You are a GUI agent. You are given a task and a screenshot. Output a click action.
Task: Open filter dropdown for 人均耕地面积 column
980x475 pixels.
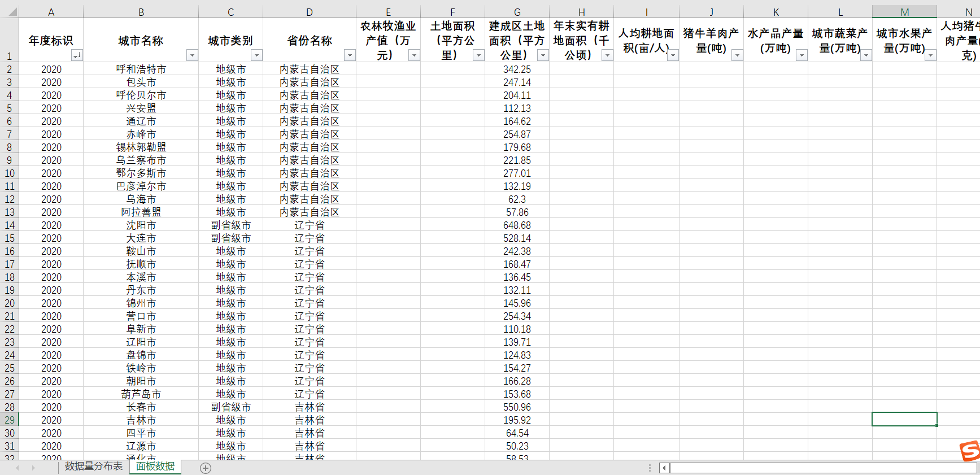pyautogui.click(x=672, y=55)
